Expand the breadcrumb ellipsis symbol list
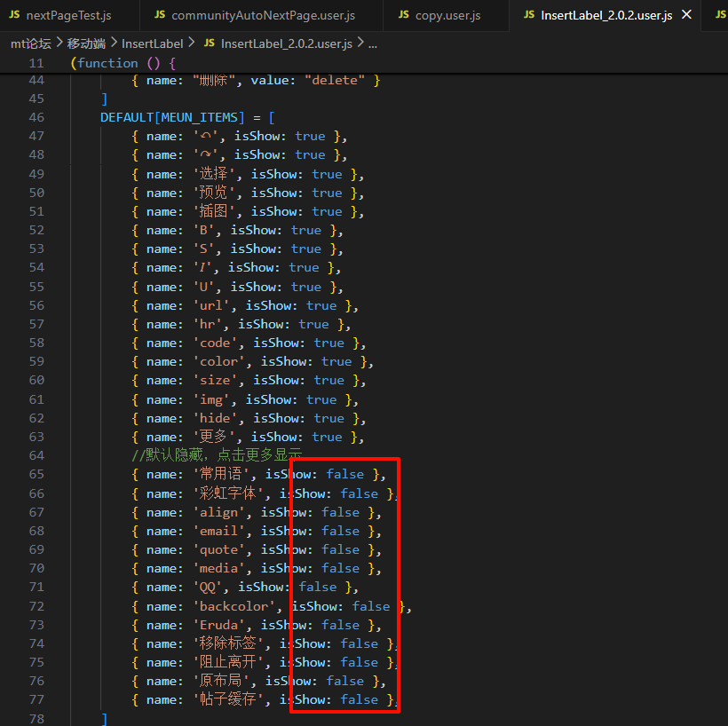The width and height of the screenshot is (728, 726). pyautogui.click(x=372, y=43)
